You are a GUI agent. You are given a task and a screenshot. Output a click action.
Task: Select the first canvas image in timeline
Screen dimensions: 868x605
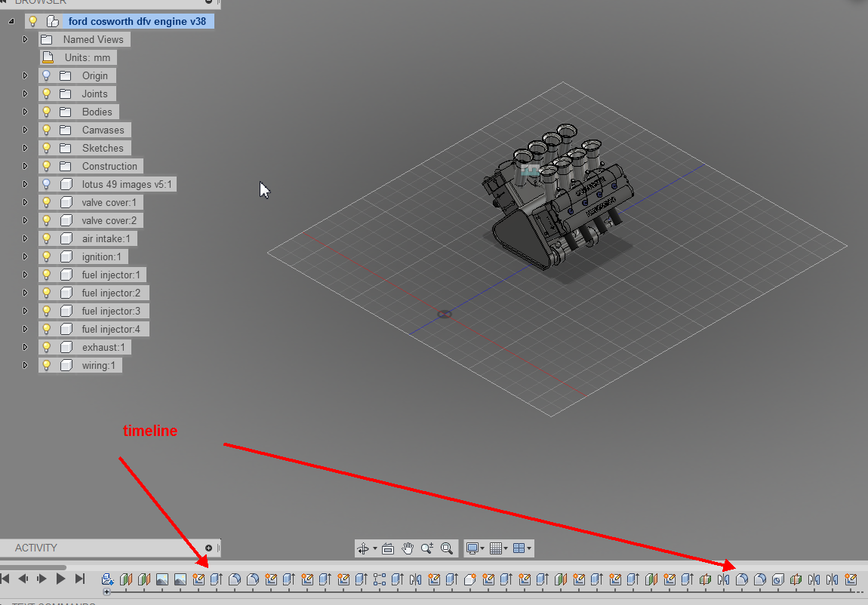[x=162, y=579]
